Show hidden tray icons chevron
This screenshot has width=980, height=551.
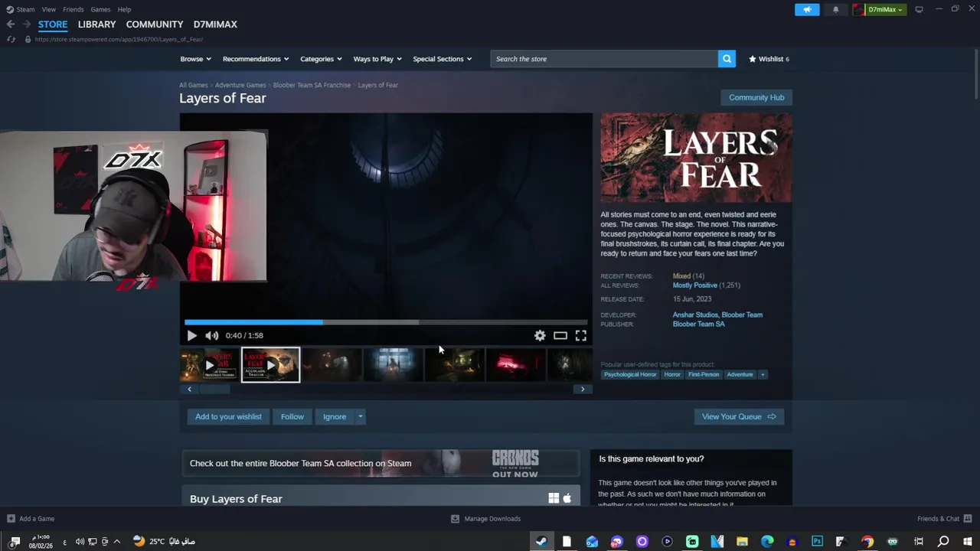tap(117, 541)
